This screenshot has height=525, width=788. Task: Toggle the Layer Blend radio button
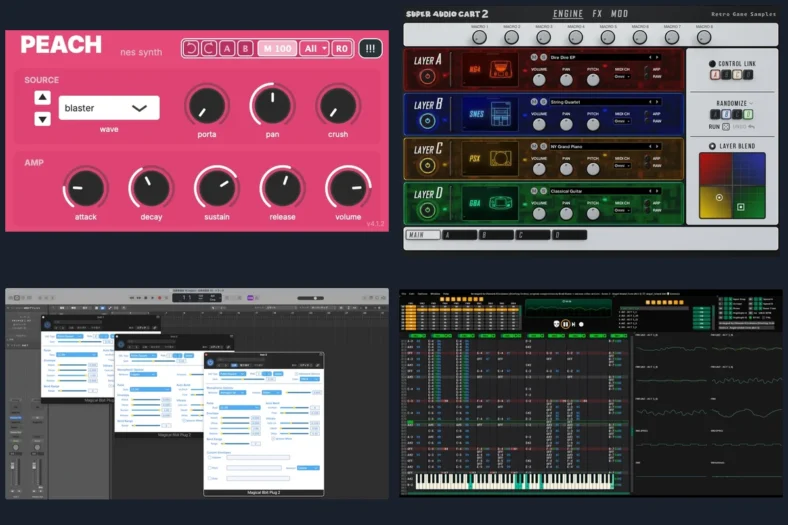(712, 146)
